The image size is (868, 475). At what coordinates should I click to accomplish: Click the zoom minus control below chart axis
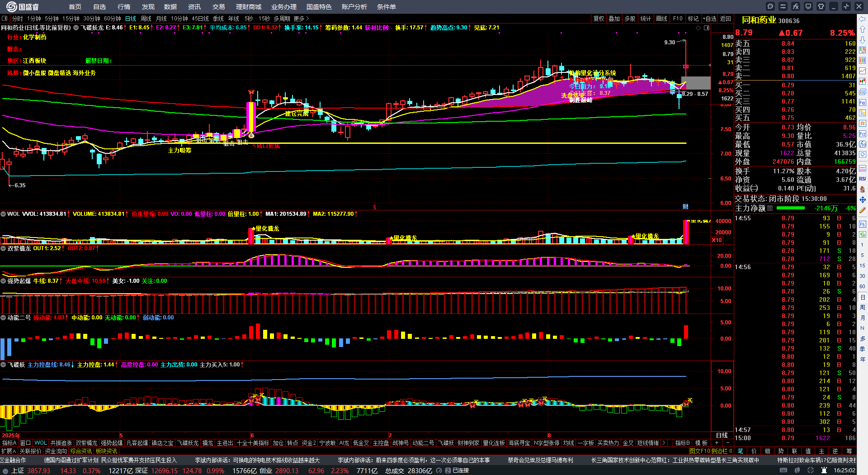pyautogui.click(x=728, y=443)
